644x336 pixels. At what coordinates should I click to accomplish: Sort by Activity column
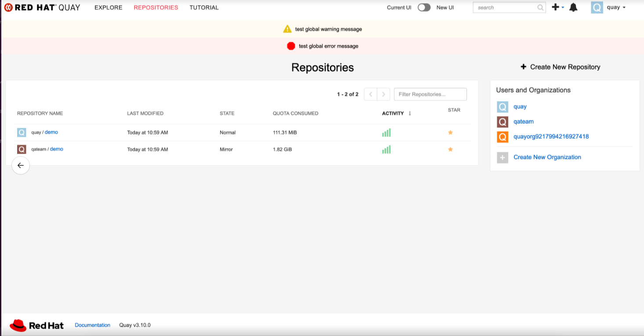click(396, 113)
